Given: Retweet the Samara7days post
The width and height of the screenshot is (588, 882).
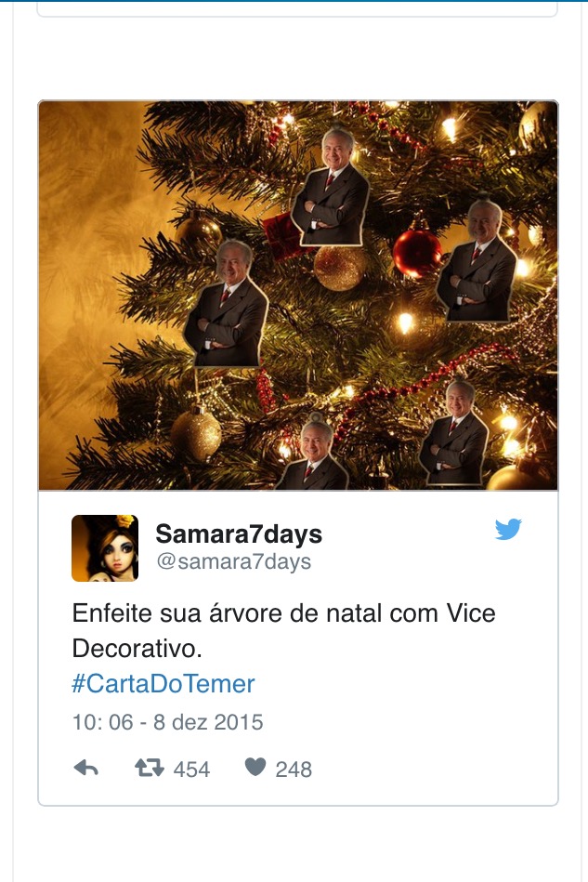Looking at the screenshot, I should [150, 768].
